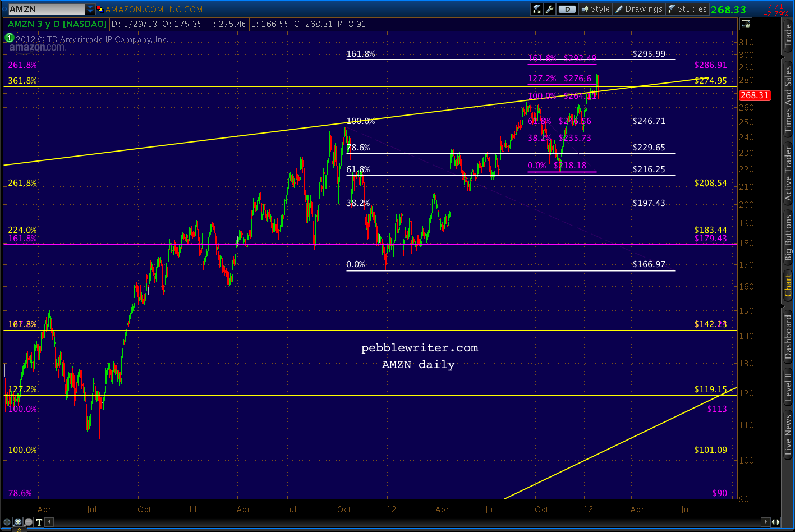Click the magenta $113 level label
This screenshot has height=532, width=795.
(x=717, y=409)
